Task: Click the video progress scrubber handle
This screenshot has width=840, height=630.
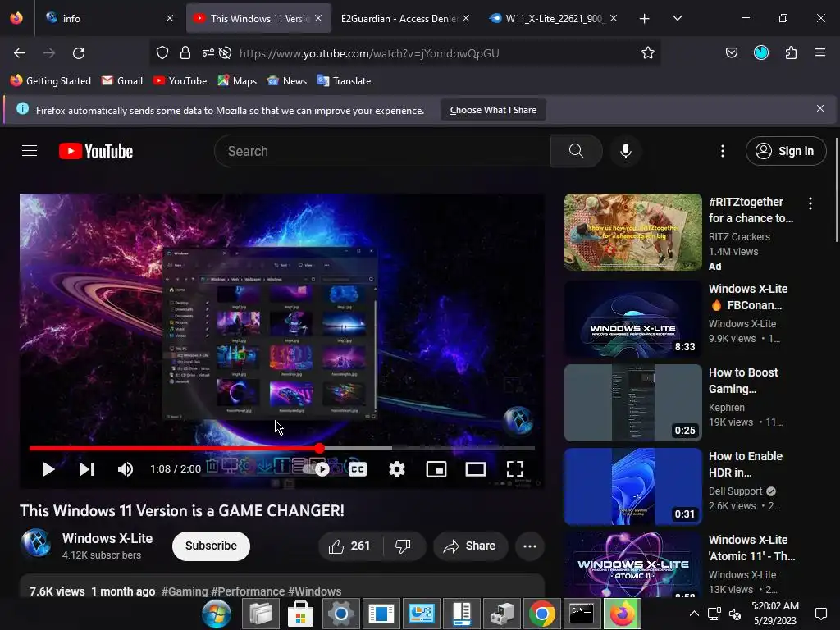Action: tap(320, 448)
